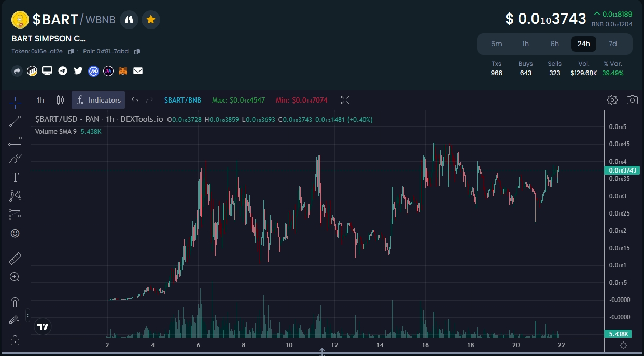Open the candlestick chart style selector
644x356 pixels.
coord(60,100)
